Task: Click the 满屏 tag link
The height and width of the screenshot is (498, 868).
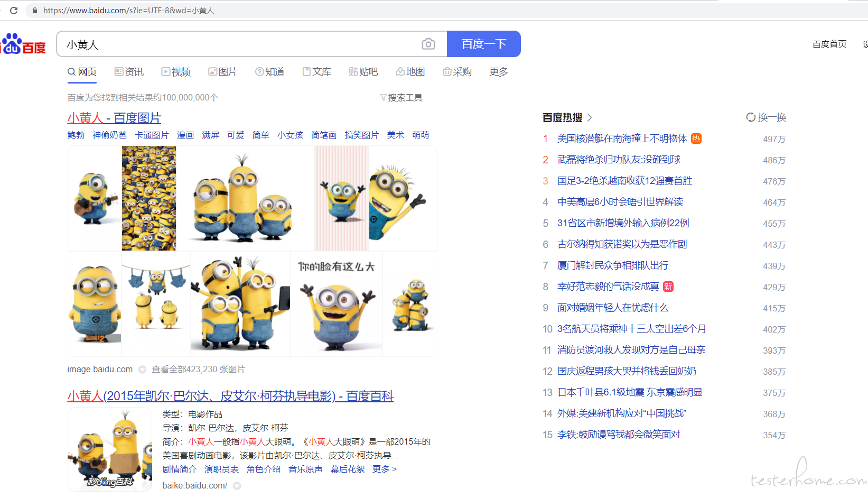Action: [210, 135]
